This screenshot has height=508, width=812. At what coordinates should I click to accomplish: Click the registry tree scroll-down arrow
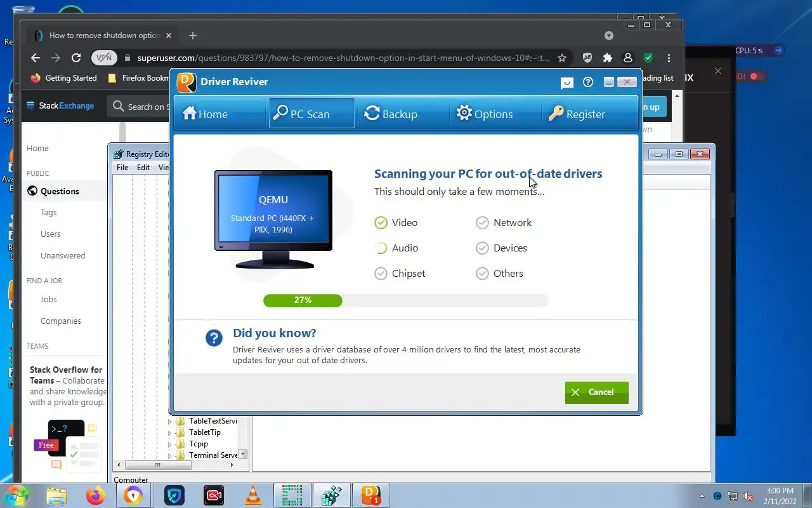[x=243, y=455]
